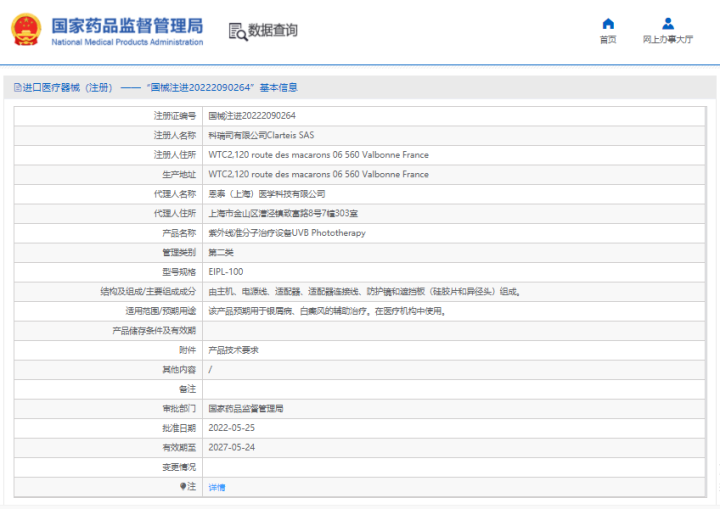Viewport: 720px width, 509px height.
Task: Click the 有效期至 row label
Action: [x=179, y=447]
